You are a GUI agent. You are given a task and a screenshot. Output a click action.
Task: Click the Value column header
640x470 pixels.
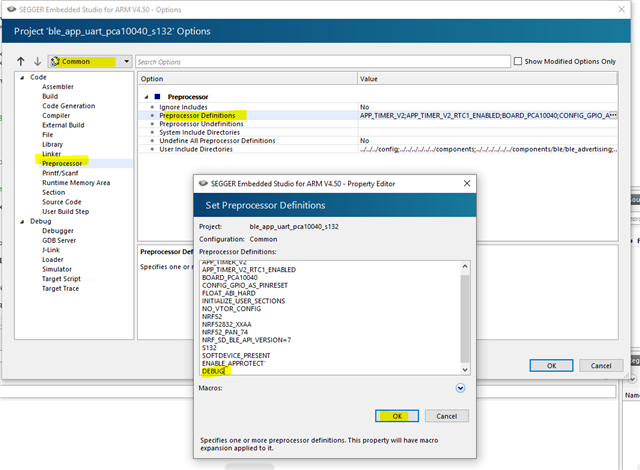(x=487, y=79)
